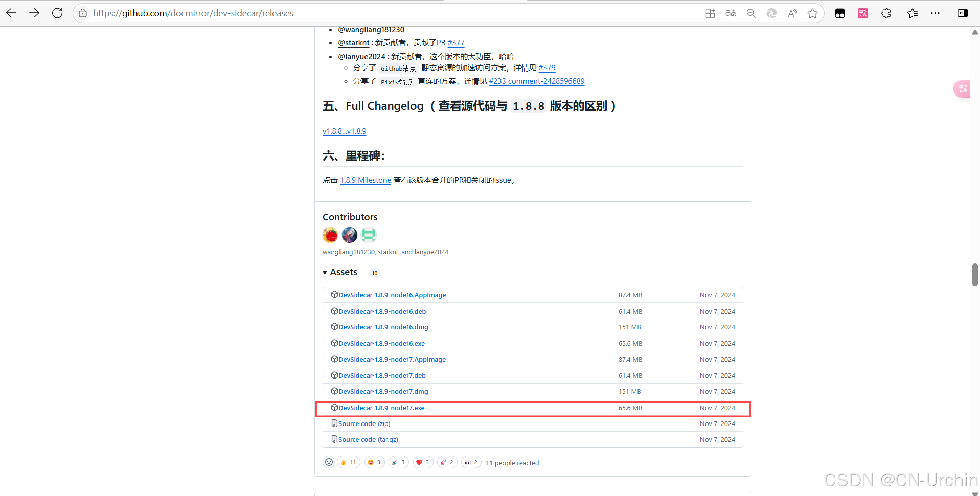
Task: Click the 11 people reacted text
Action: click(x=512, y=463)
